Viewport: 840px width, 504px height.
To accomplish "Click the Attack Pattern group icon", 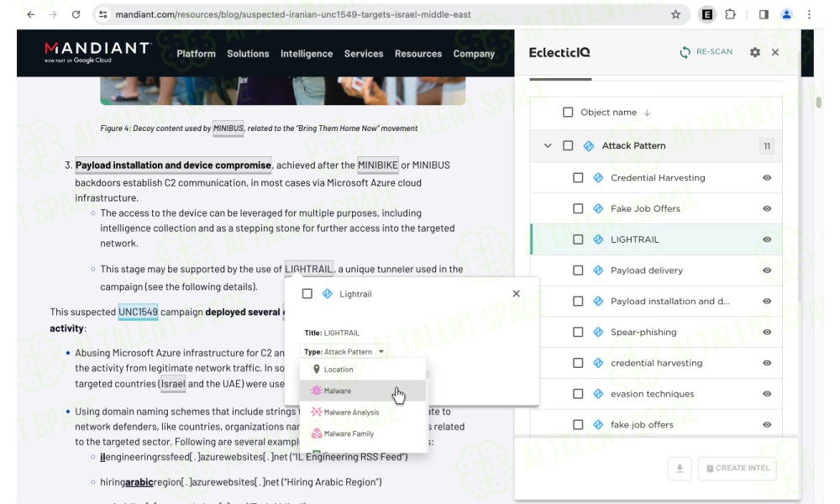I will tap(588, 145).
